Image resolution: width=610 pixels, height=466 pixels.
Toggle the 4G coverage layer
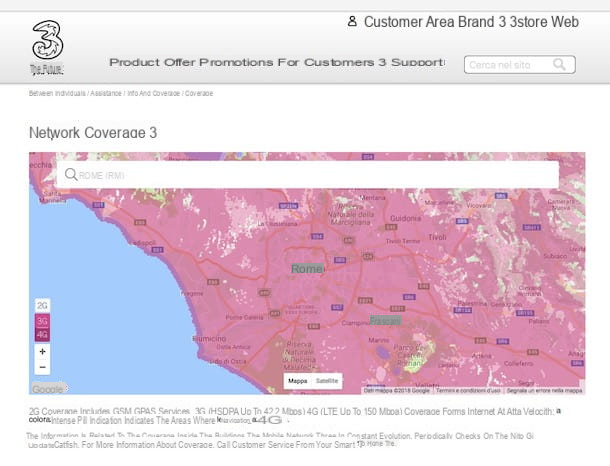[42, 335]
